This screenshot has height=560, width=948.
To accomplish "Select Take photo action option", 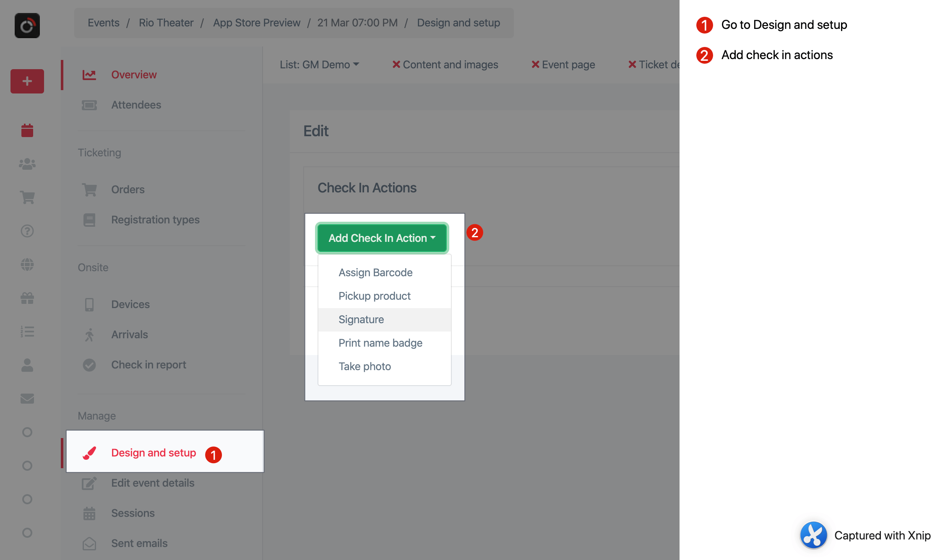I will (x=366, y=366).
